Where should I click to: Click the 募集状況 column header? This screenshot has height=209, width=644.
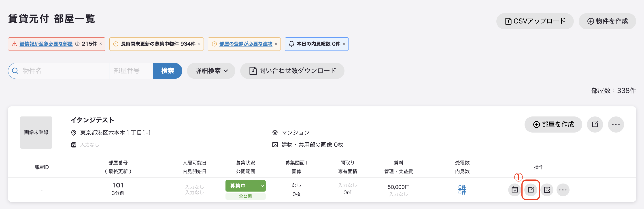coord(246,163)
